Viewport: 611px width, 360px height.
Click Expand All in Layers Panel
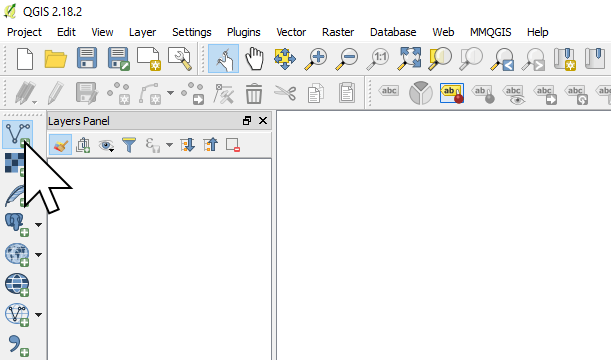pyautogui.click(x=187, y=145)
